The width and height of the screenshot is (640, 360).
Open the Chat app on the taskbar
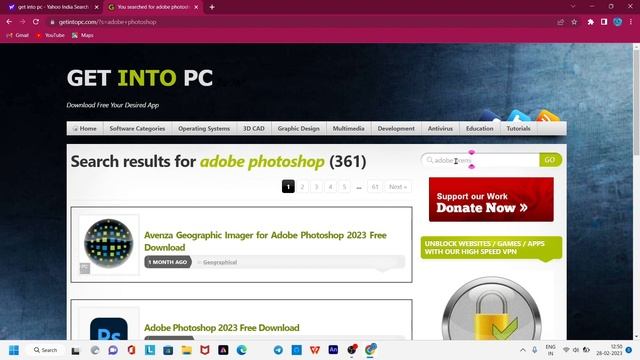click(113, 350)
